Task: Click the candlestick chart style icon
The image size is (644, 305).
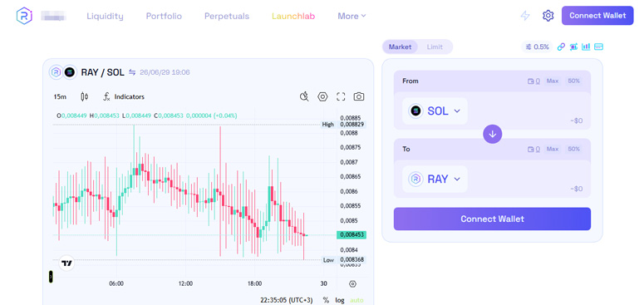Action: 84,97
